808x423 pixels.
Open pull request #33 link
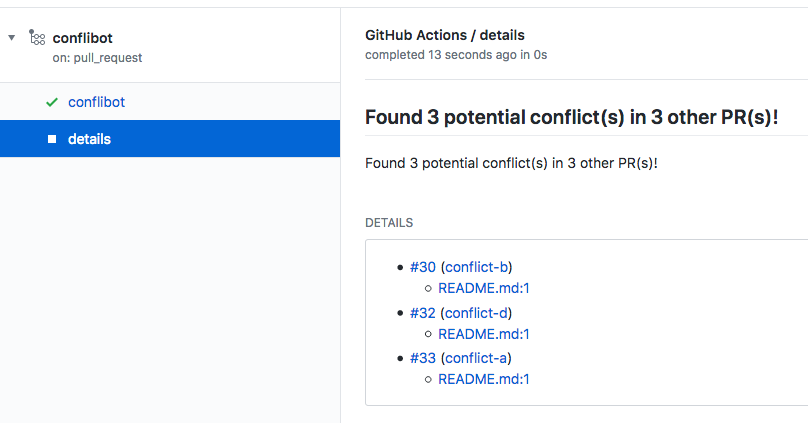[423, 358]
